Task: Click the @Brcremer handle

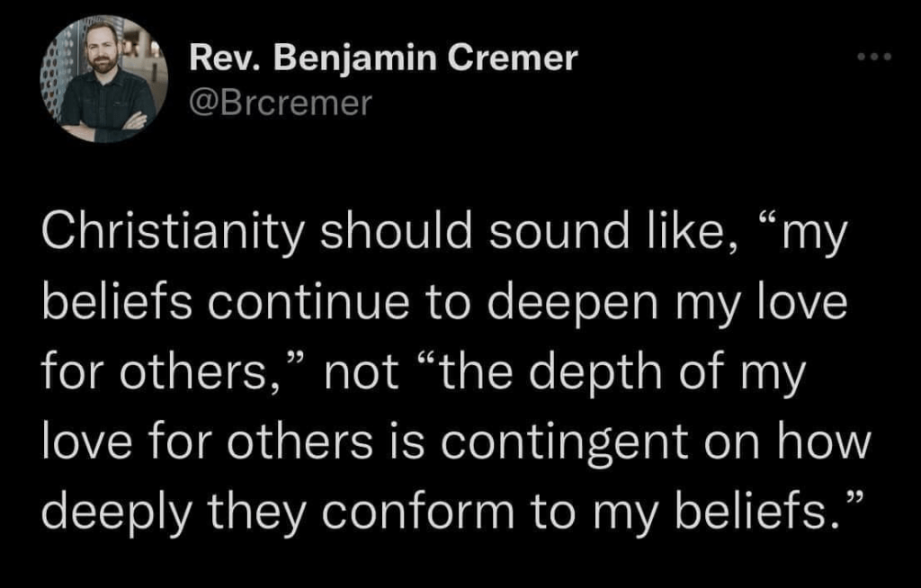Action: [x=280, y=103]
